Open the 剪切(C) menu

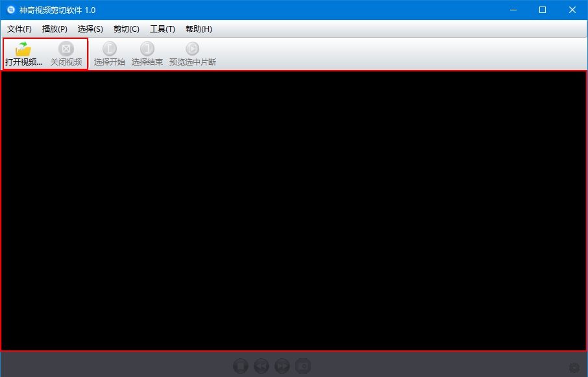click(x=125, y=29)
